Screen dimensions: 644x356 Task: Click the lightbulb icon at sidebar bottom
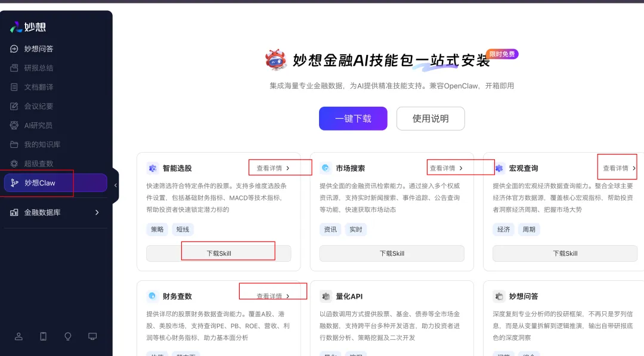(x=68, y=336)
